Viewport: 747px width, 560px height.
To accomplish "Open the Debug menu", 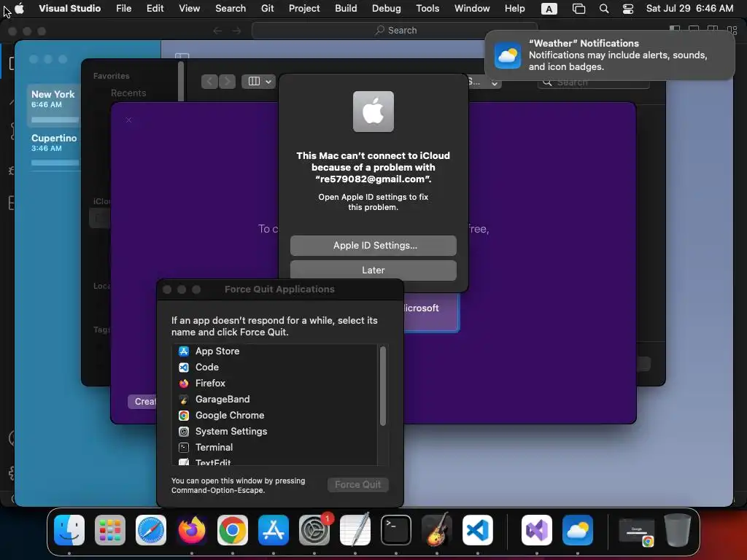I will click(387, 8).
